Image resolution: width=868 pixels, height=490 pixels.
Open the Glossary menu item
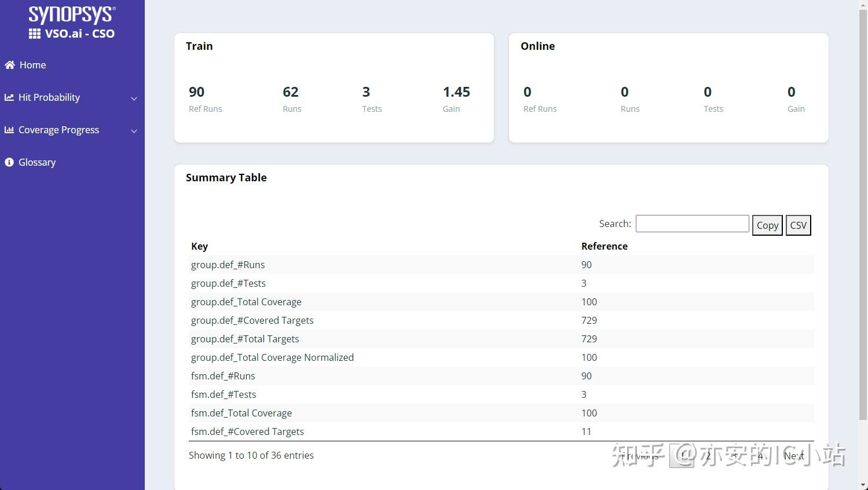coord(37,162)
